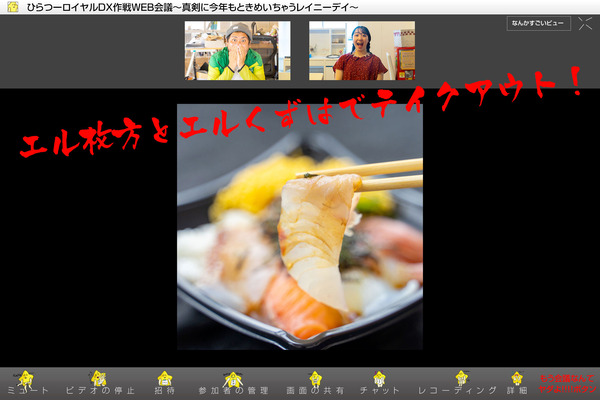Open the chat (チャット) icon
This screenshot has width=600, height=400.
[379, 377]
